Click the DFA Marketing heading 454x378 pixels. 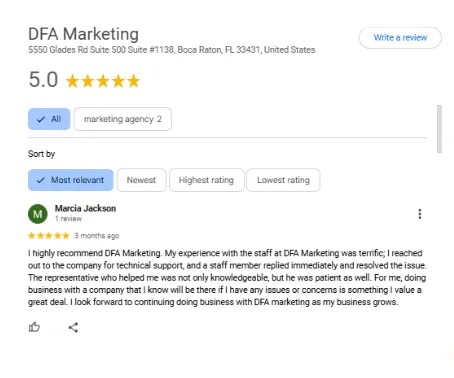click(83, 34)
